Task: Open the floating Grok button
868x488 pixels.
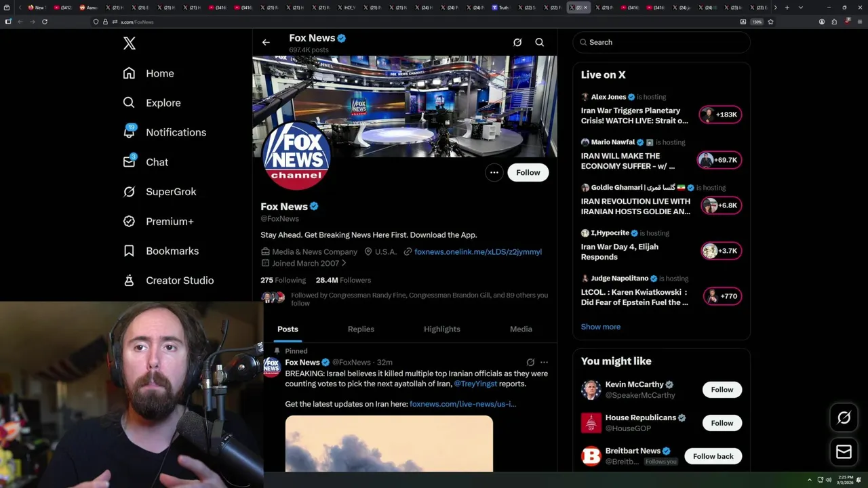Action: 844,418
